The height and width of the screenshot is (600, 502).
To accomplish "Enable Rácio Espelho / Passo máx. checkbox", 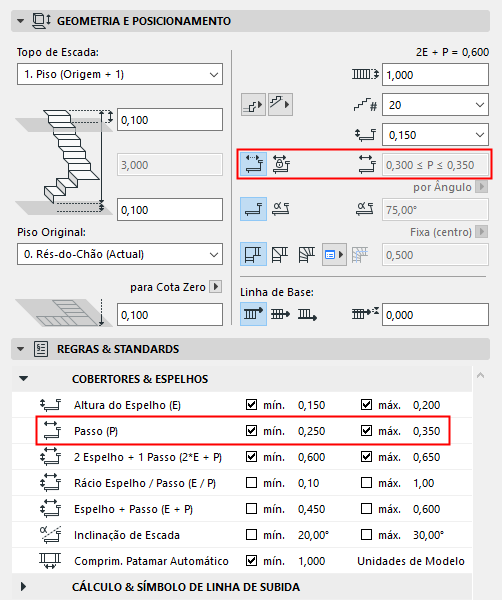I will pos(367,483).
